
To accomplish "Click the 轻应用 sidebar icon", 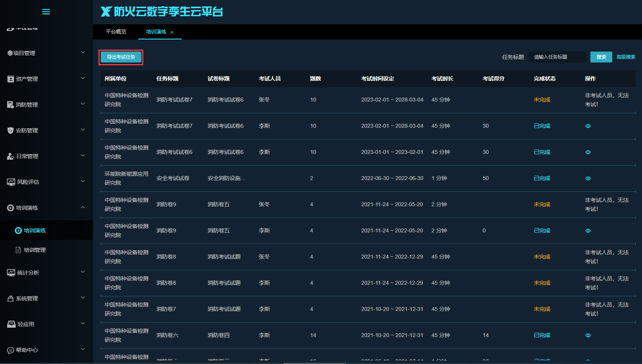I will pos(11,324).
